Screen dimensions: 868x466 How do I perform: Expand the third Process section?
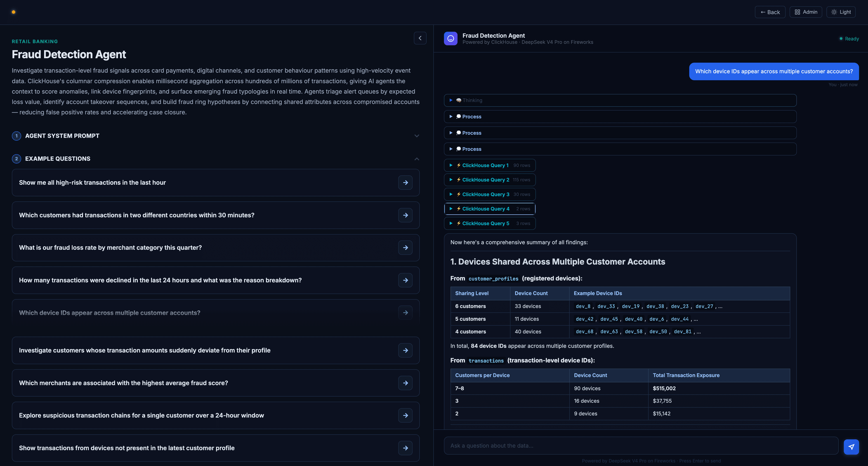point(620,149)
